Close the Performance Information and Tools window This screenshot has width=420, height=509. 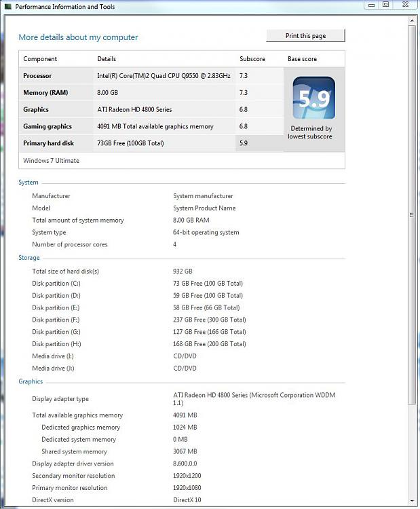pyautogui.click(x=405, y=5)
